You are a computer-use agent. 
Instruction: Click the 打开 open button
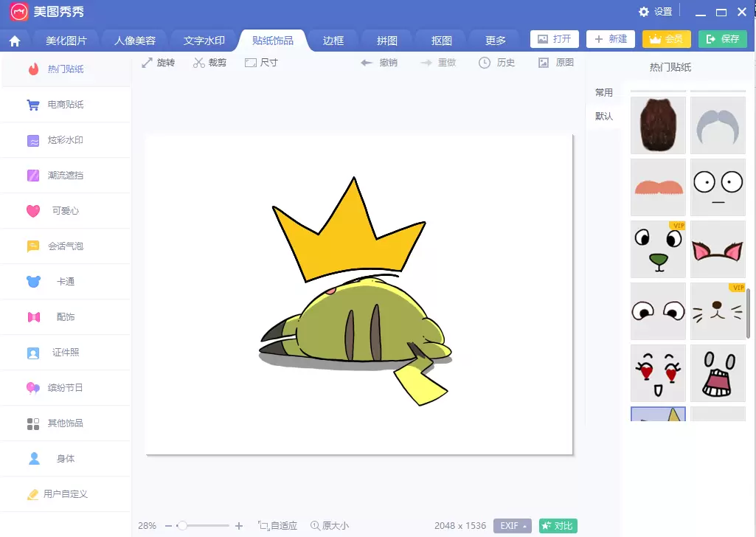(x=555, y=39)
